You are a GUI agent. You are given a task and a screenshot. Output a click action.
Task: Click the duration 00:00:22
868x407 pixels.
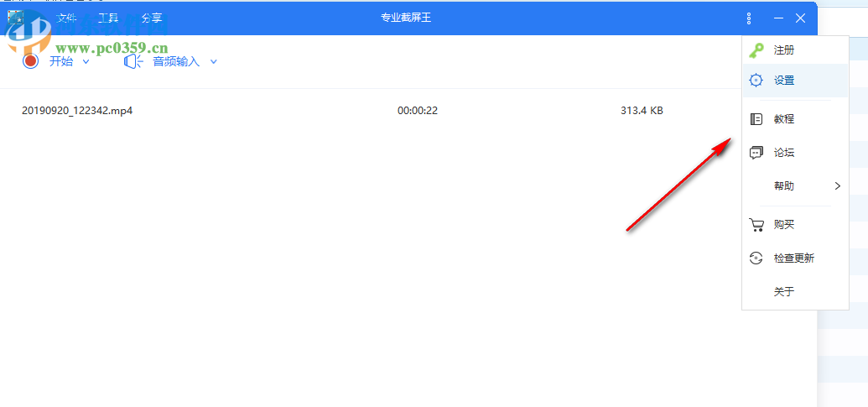tap(418, 111)
